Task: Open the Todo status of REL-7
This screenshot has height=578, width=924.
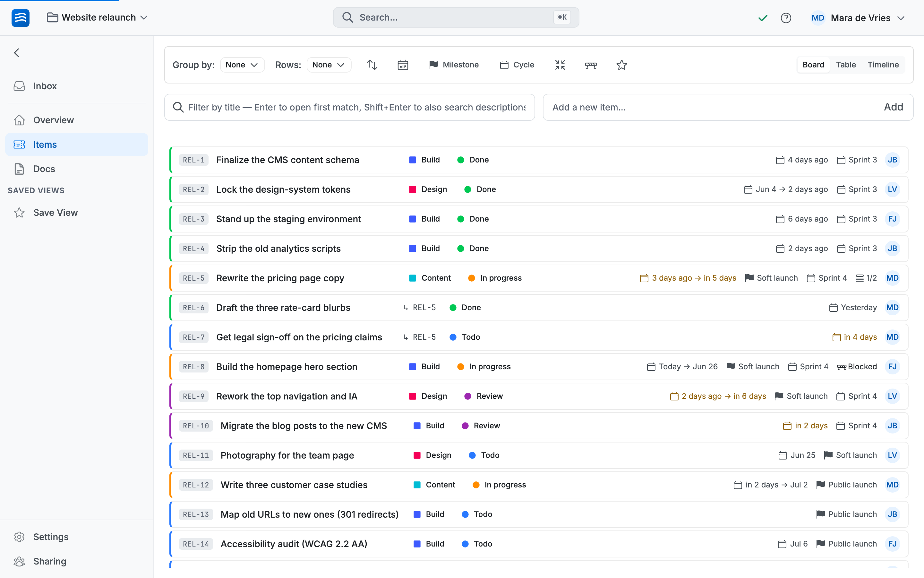Action: (465, 337)
